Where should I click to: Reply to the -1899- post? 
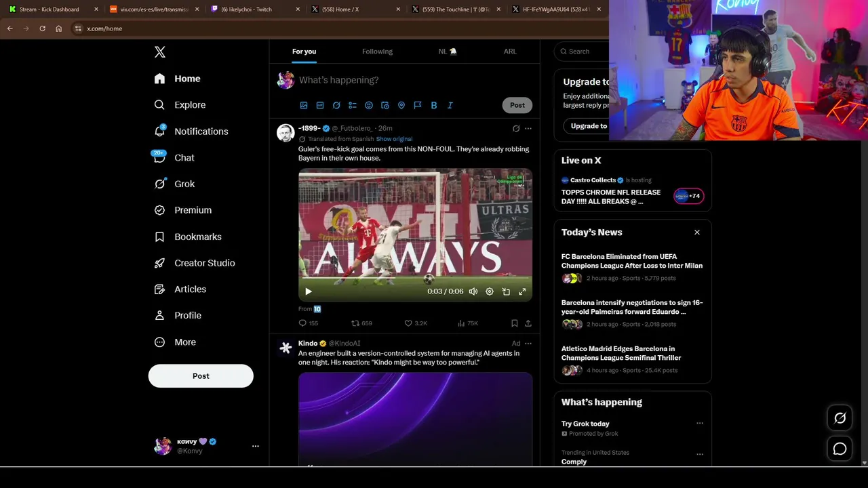coord(309,323)
